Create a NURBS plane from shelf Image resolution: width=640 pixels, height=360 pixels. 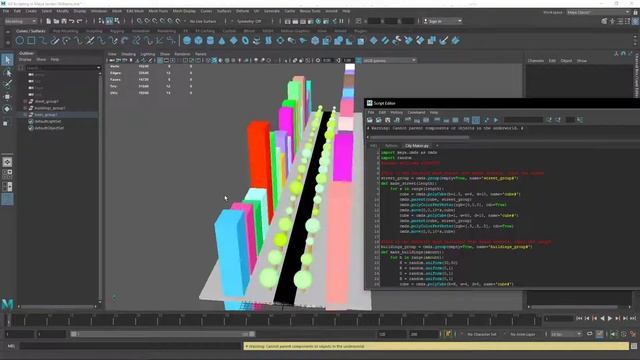point(233,40)
